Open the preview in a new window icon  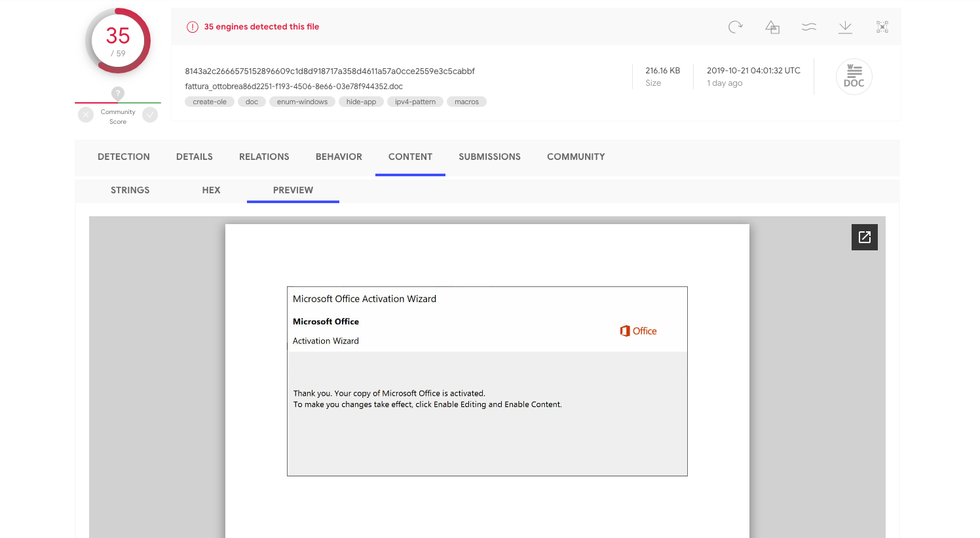[x=865, y=237]
